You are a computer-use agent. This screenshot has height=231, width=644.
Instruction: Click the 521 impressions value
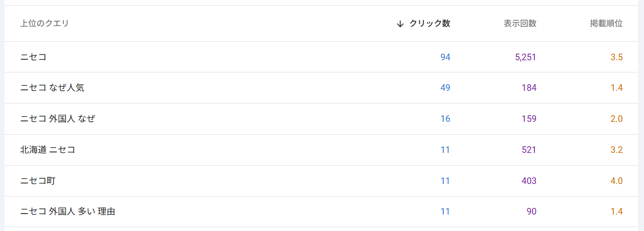(529, 150)
